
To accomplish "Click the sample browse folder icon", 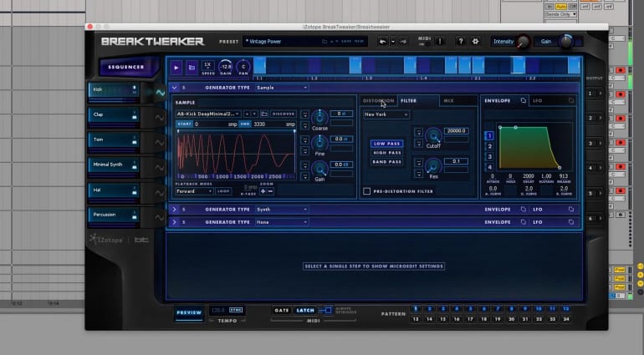I will [x=264, y=113].
